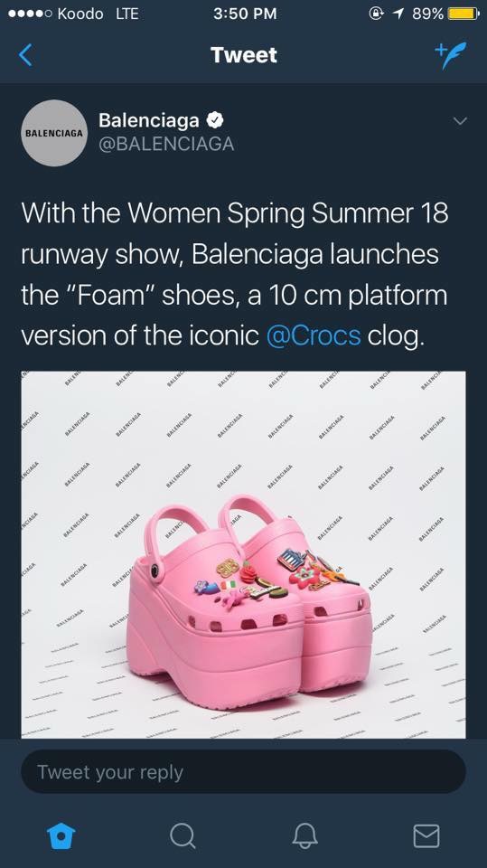Tap the Koodo LTE carrier label
487x868 pixels.
click(x=98, y=14)
